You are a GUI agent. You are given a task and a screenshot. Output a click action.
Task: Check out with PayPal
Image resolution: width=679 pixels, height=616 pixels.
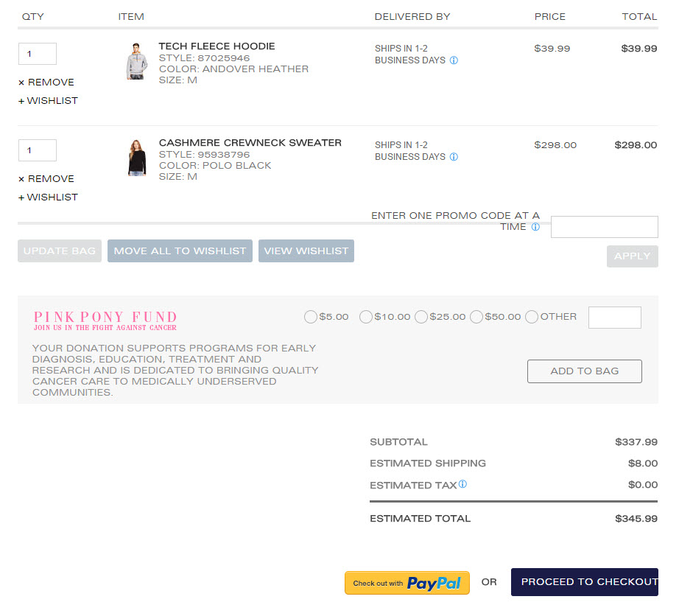pyautogui.click(x=407, y=583)
